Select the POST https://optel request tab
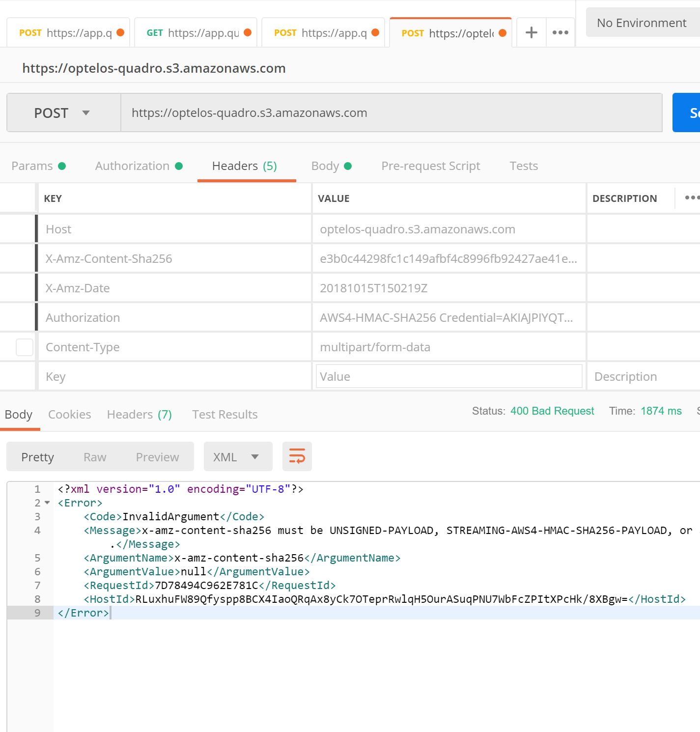 (x=450, y=33)
